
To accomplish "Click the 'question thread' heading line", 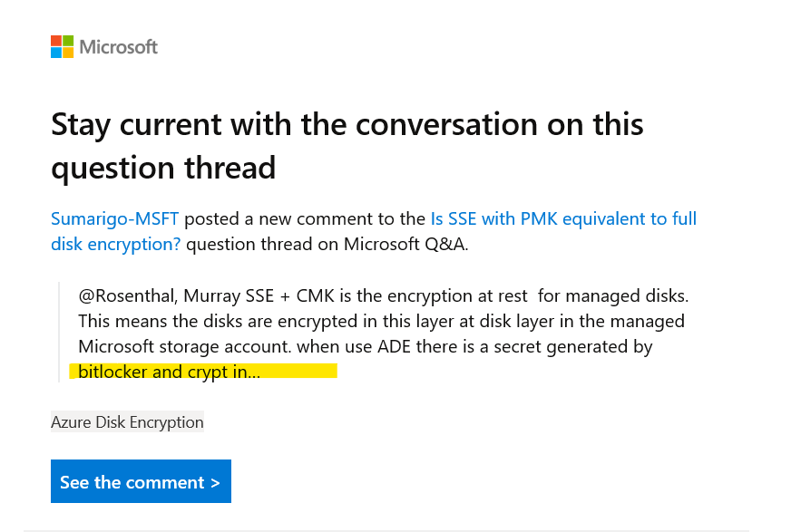I will 163,168.
